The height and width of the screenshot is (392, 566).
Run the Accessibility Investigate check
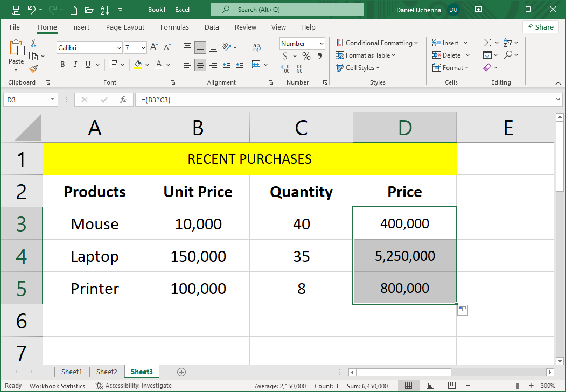click(x=134, y=386)
